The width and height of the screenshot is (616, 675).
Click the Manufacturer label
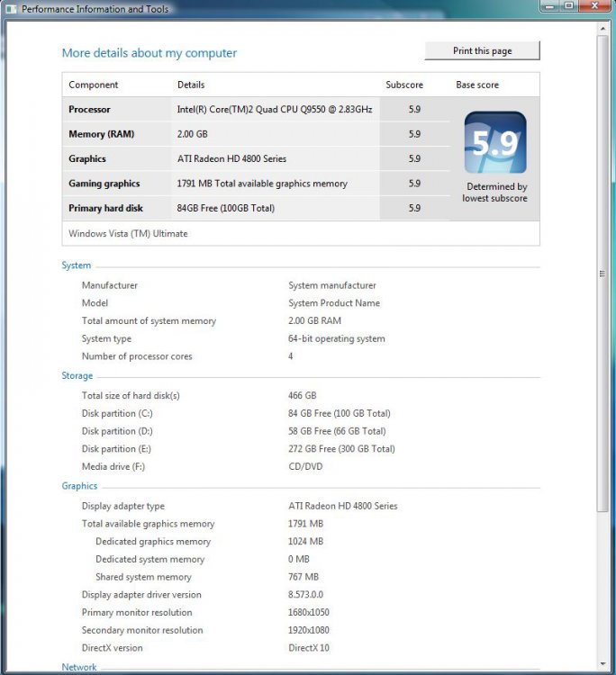point(109,285)
